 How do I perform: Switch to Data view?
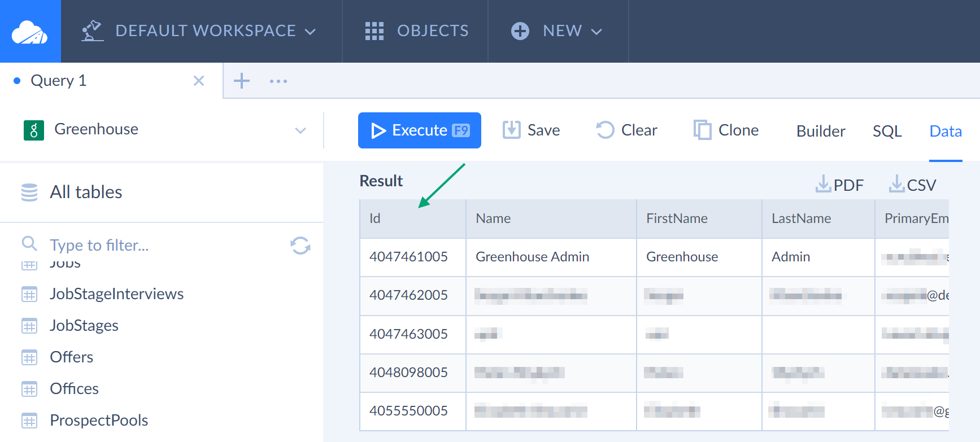click(946, 131)
